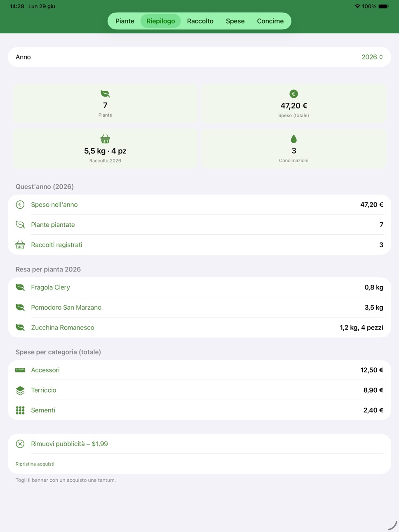
Task: Select the Accessori category row
Action: pos(199,370)
